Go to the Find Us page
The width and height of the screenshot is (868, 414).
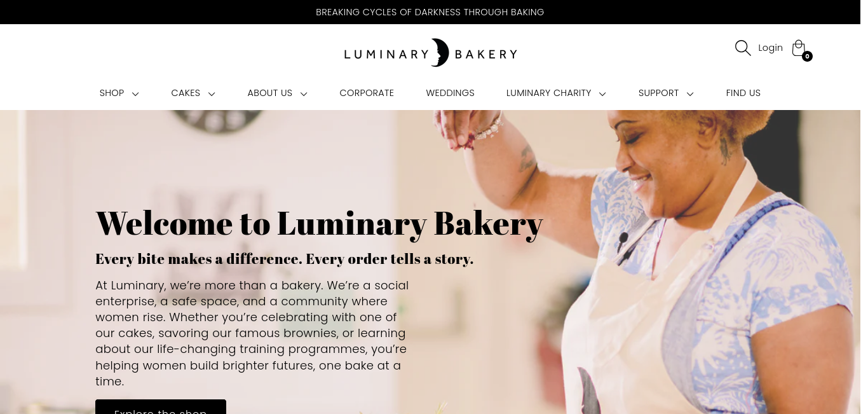(x=743, y=93)
